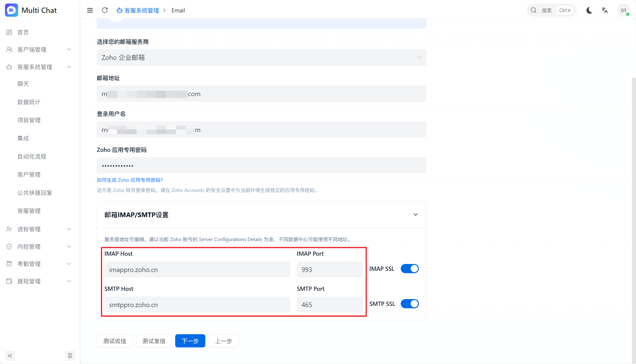Screen dimensions: 636x364
Task: Click the refresh page icon
Action: tap(105, 10)
